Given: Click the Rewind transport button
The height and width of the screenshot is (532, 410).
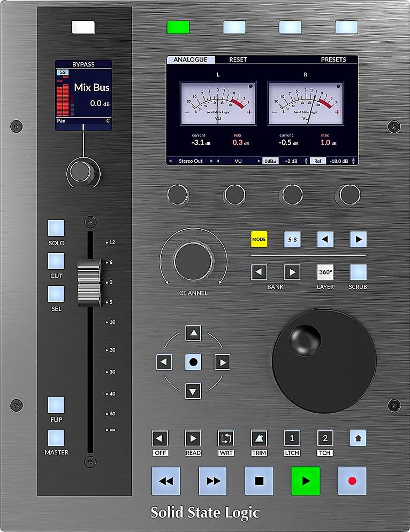Looking at the screenshot, I should (x=166, y=481).
